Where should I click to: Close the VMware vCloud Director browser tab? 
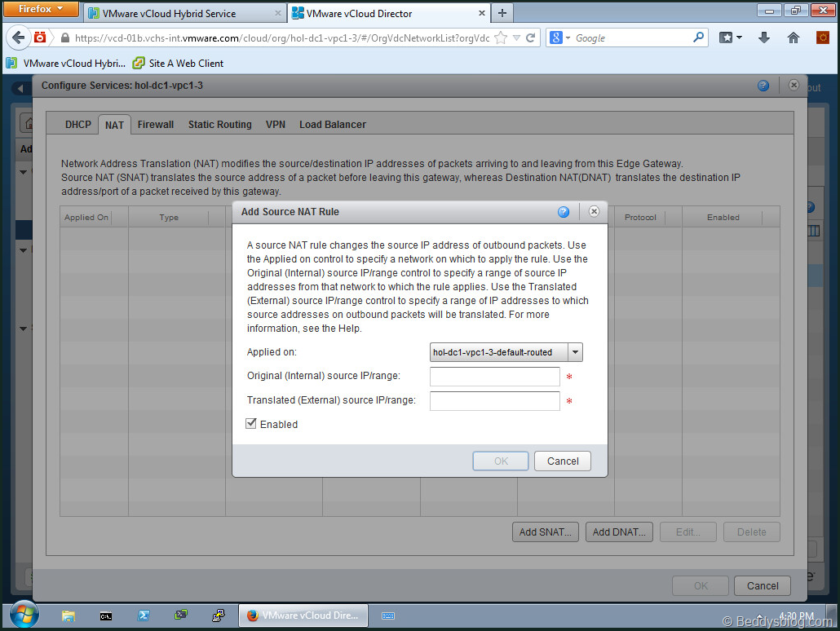[x=482, y=13]
